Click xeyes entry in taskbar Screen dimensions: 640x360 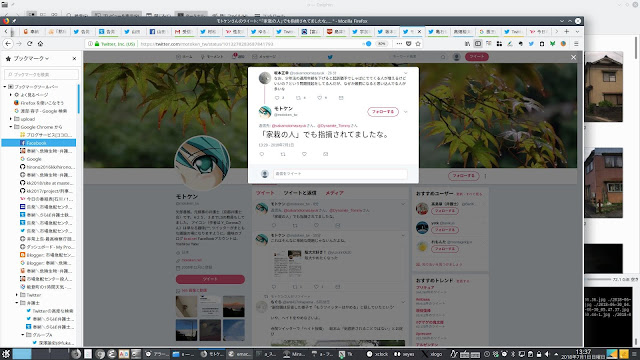coord(404,354)
